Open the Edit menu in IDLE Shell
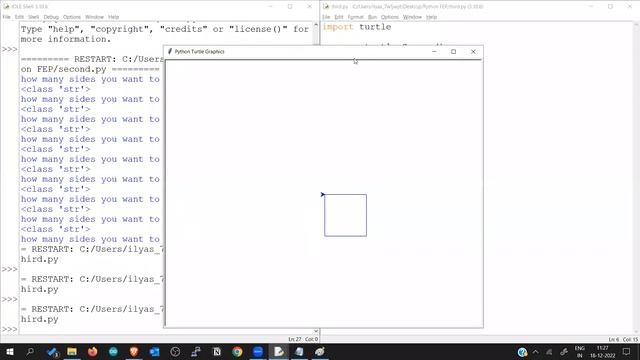640x360 pixels. pos(19,17)
